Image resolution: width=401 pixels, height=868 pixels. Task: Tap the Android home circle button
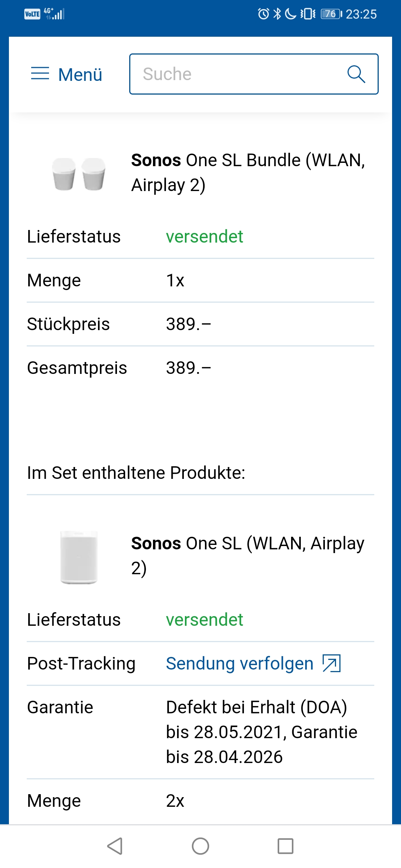[x=200, y=846]
